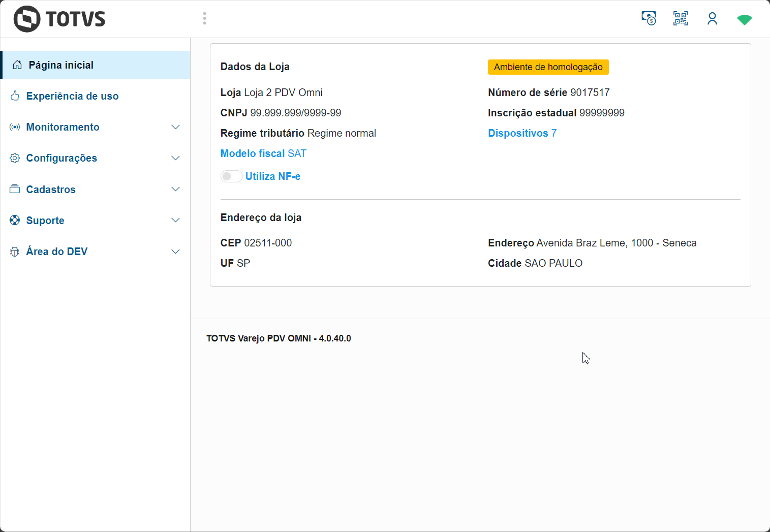This screenshot has width=770, height=532.
Task: Click the Área do DEV bug icon
Action: (15, 252)
